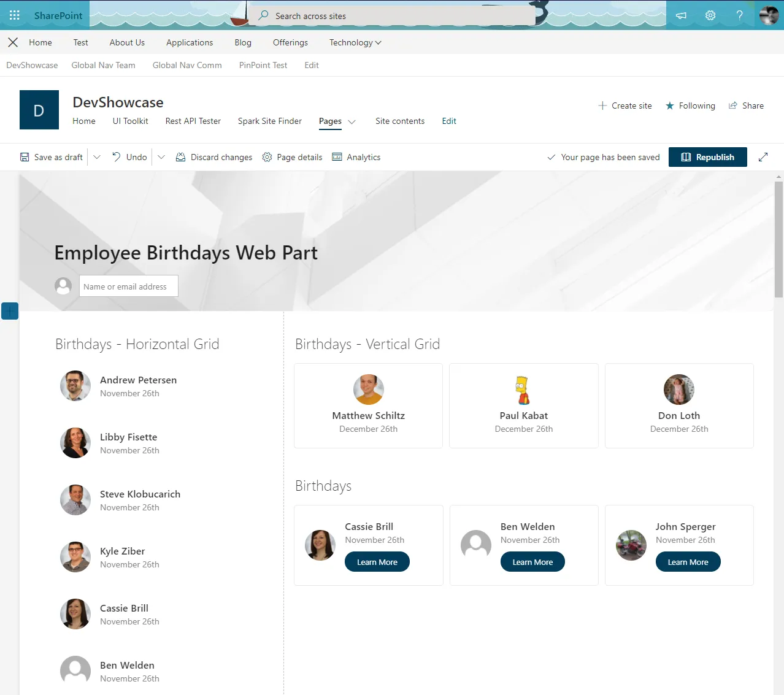Click Discard changes
This screenshot has height=695, width=784.
[x=214, y=157]
